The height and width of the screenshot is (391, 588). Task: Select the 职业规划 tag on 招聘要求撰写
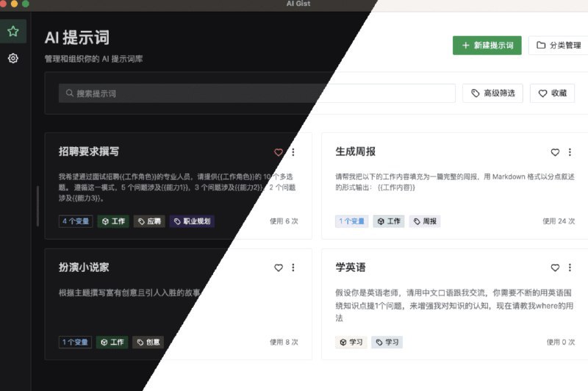point(192,221)
